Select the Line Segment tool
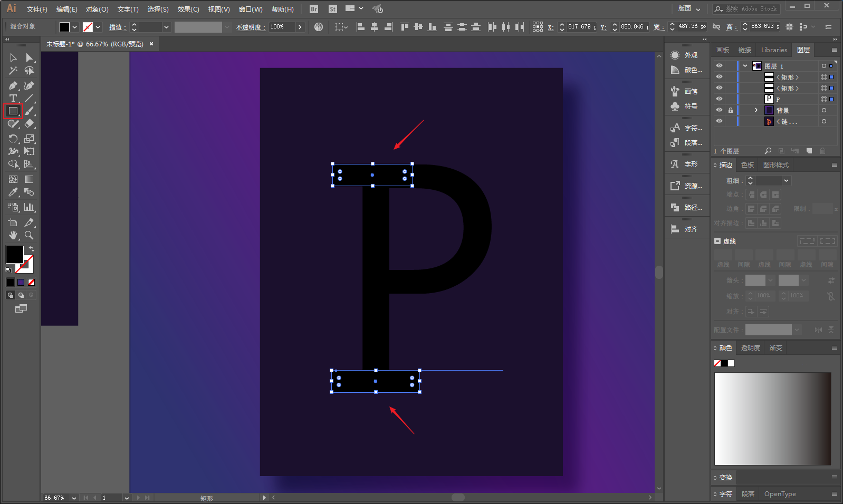This screenshot has height=504, width=843. click(x=29, y=98)
